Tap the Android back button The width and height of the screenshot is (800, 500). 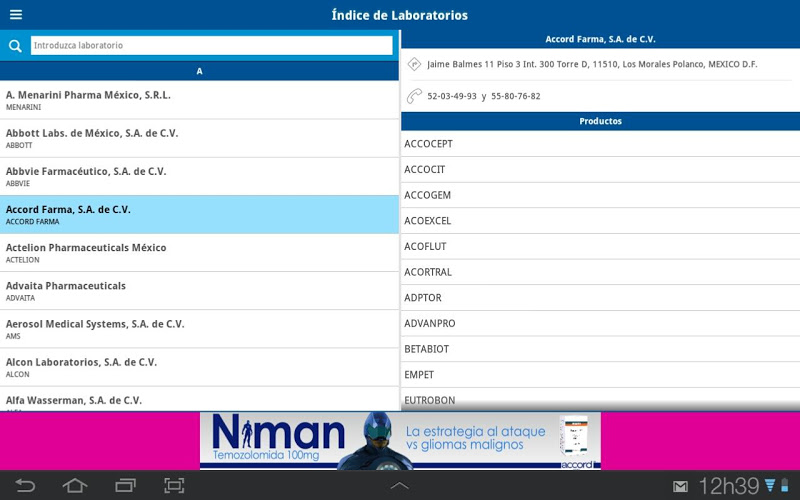[x=25, y=485]
